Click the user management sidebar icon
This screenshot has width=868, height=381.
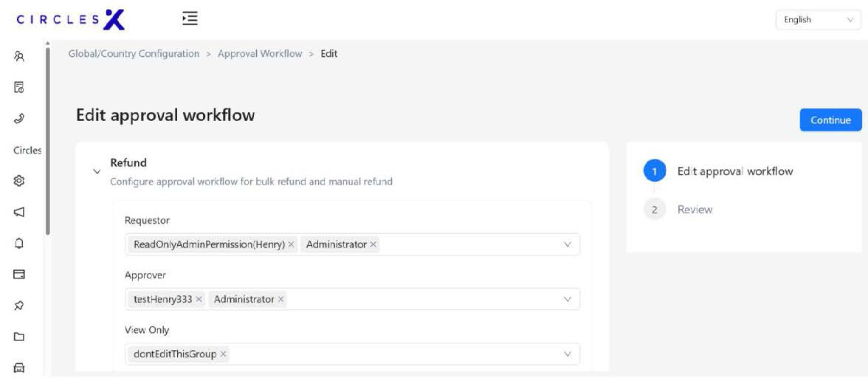[20, 56]
